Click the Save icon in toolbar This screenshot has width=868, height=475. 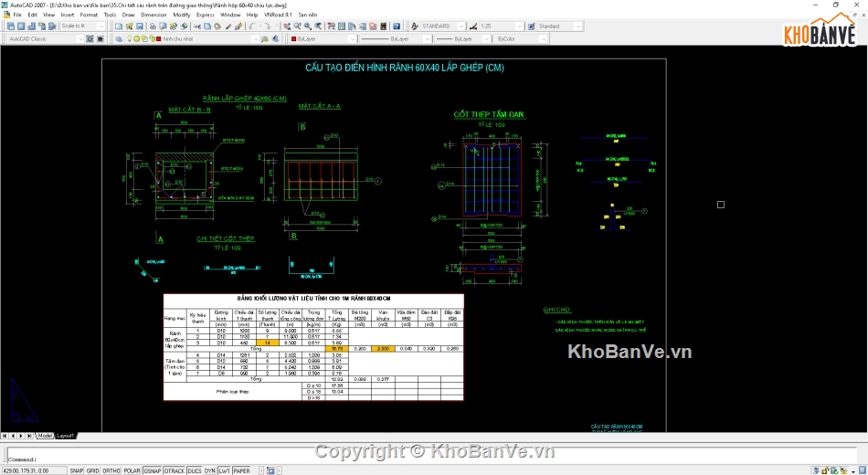click(x=140, y=26)
